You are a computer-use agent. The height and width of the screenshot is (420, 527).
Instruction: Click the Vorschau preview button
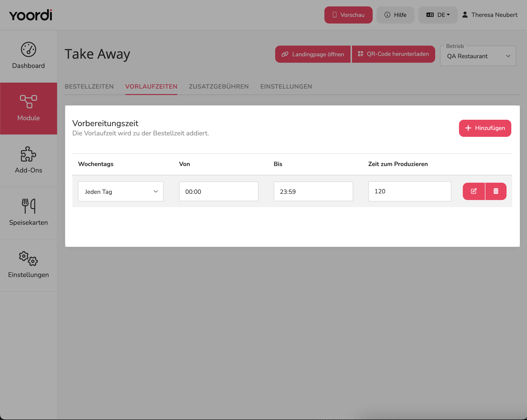[348, 15]
